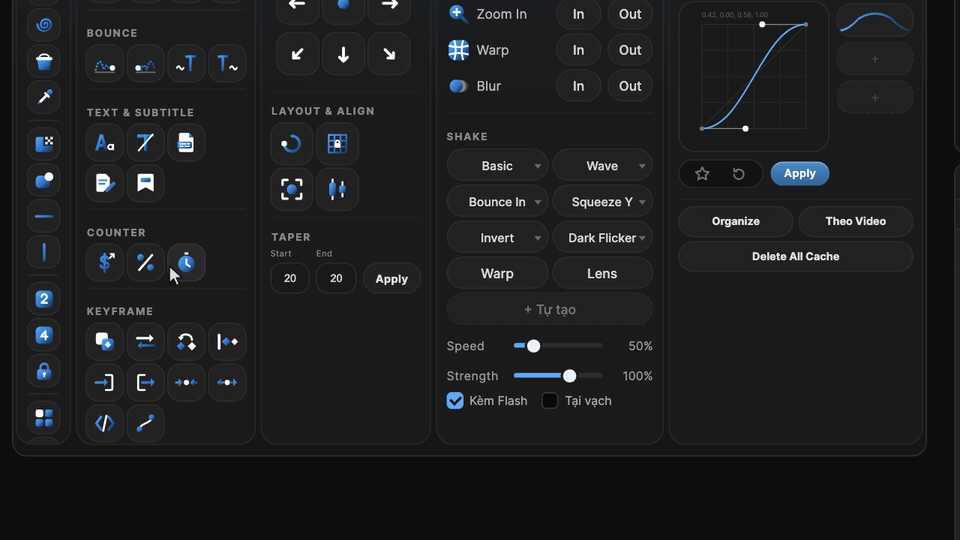The width and height of the screenshot is (960, 540).
Task: Click the Theo Video button
Action: 855,221
